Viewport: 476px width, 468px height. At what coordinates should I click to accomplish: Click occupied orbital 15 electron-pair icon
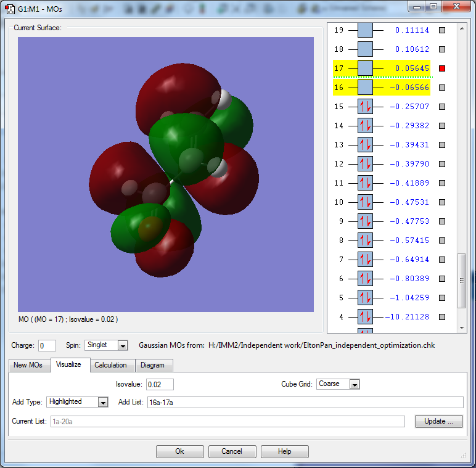tap(365, 107)
